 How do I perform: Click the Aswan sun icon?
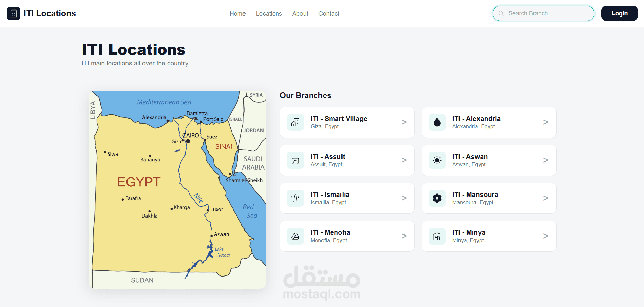click(x=437, y=160)
